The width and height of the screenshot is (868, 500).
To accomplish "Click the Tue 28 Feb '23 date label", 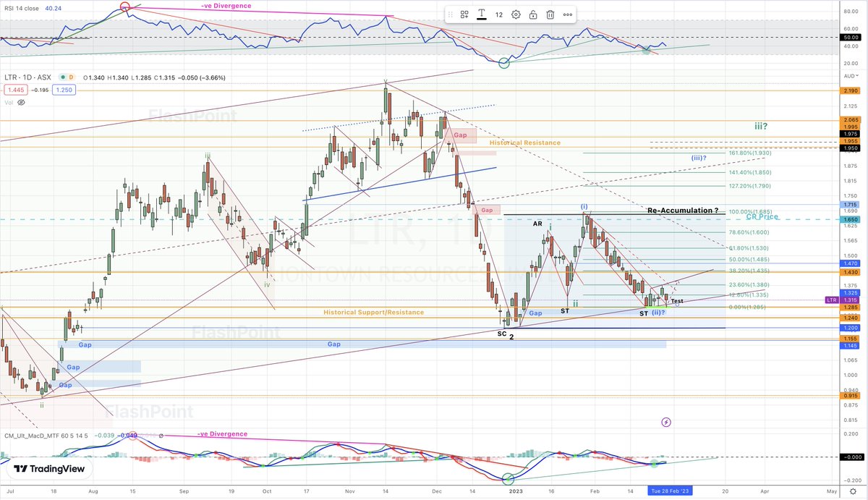I will coord(669,490).
